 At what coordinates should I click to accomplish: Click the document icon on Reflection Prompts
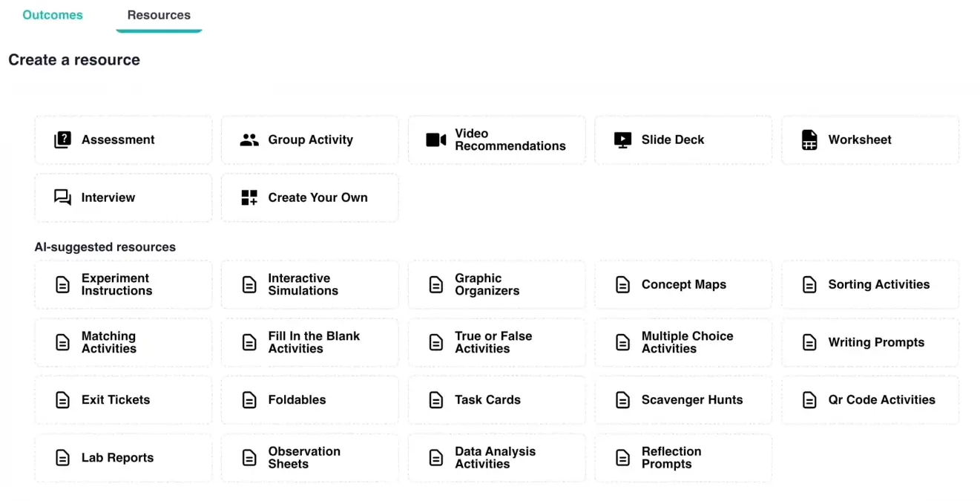point(622,457)
